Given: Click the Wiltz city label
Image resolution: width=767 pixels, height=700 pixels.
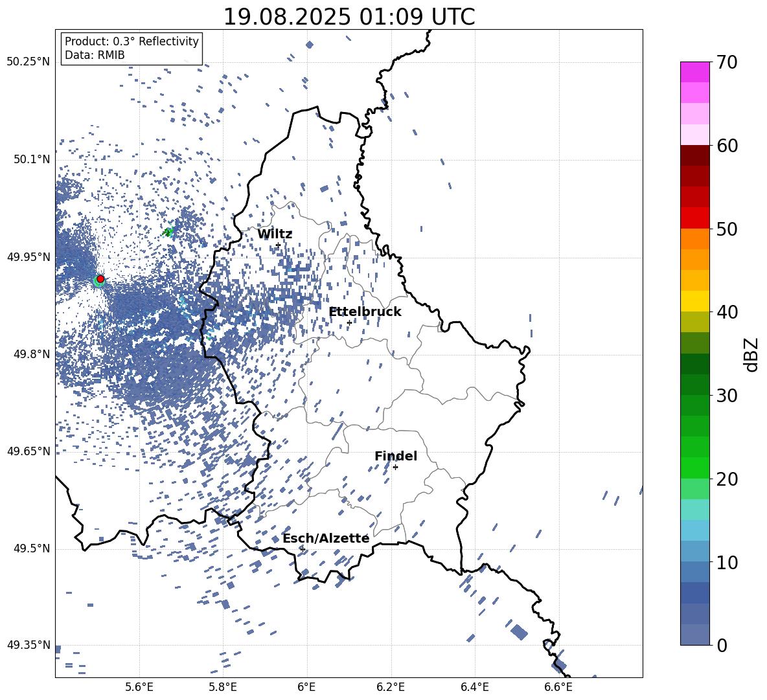Looking at the screenshot, I should pyautogui.click(x=275, y=234).
